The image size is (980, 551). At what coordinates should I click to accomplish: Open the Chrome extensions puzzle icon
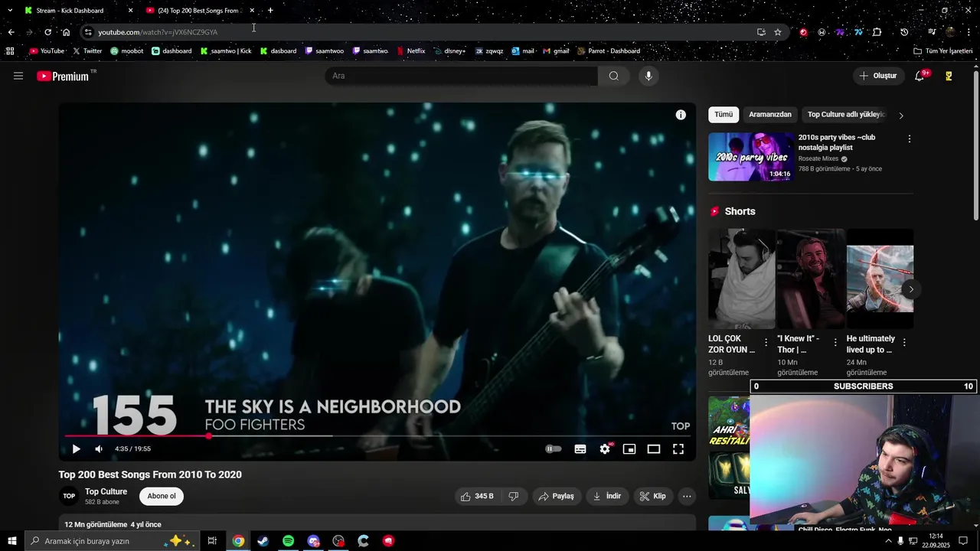877,32
